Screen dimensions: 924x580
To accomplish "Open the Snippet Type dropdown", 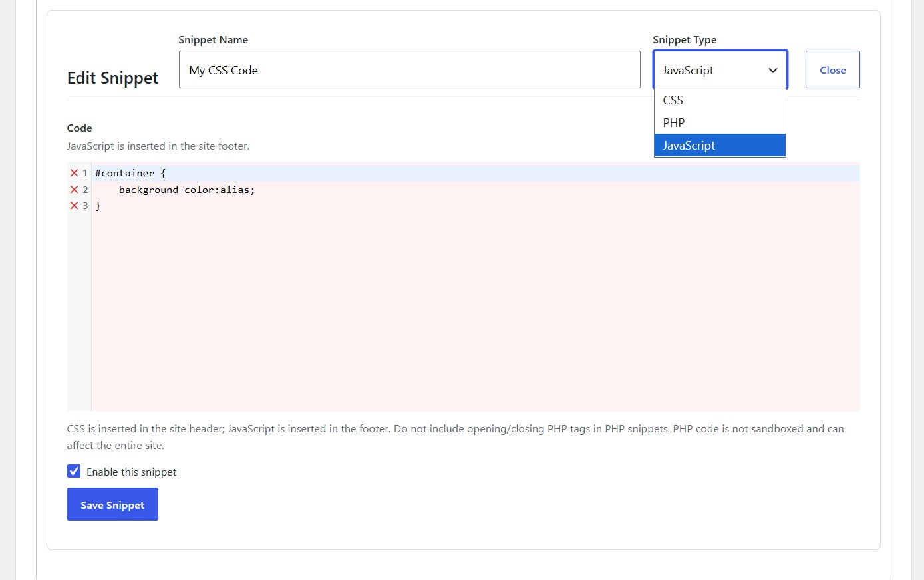I will tap(720, 70).
